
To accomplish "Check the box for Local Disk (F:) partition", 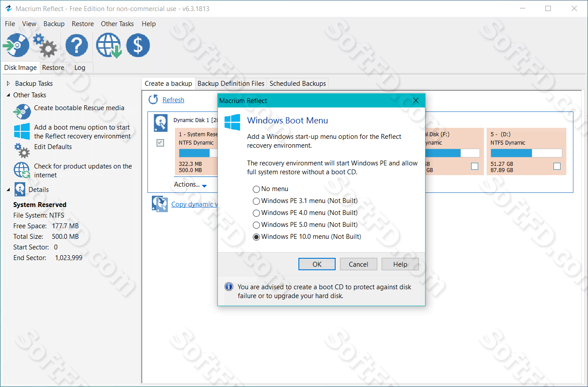I will tap(475, 166).
